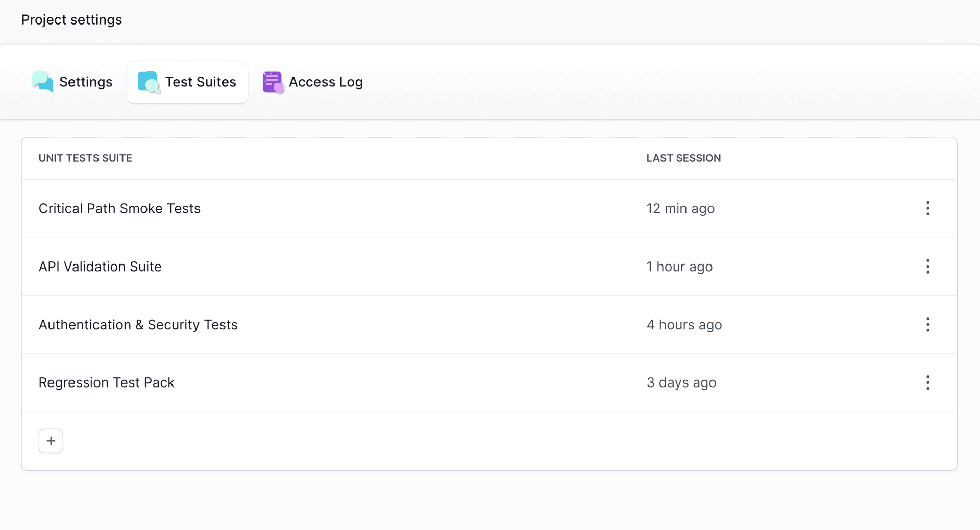Open options for the Critical Path Smoke Tests row

coord(928,208)
